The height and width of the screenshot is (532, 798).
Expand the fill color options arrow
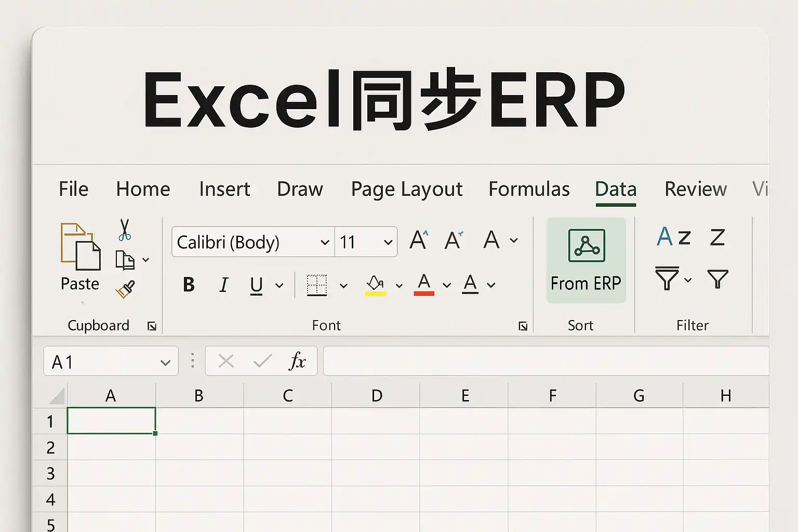(399, 285)
